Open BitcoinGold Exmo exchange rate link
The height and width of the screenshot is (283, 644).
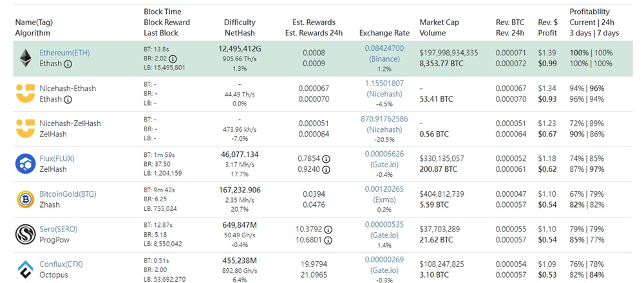pos(384,189)
